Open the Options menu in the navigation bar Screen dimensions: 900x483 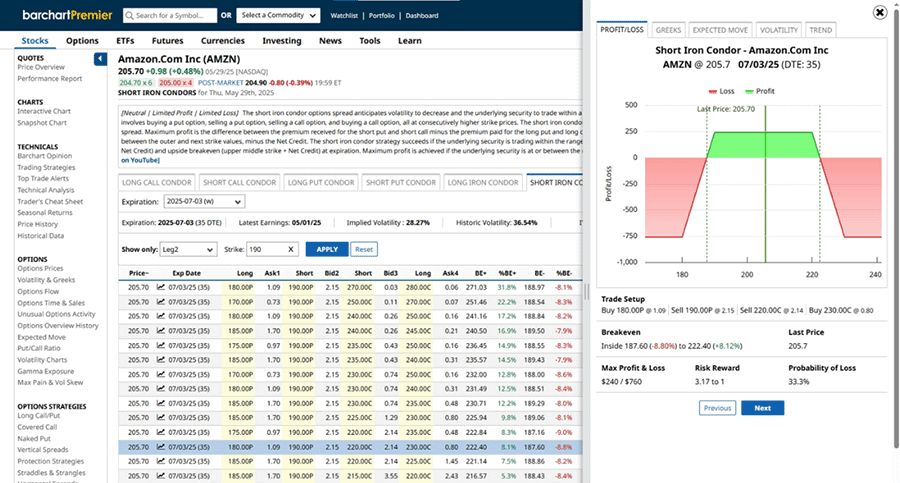point(82,41)
